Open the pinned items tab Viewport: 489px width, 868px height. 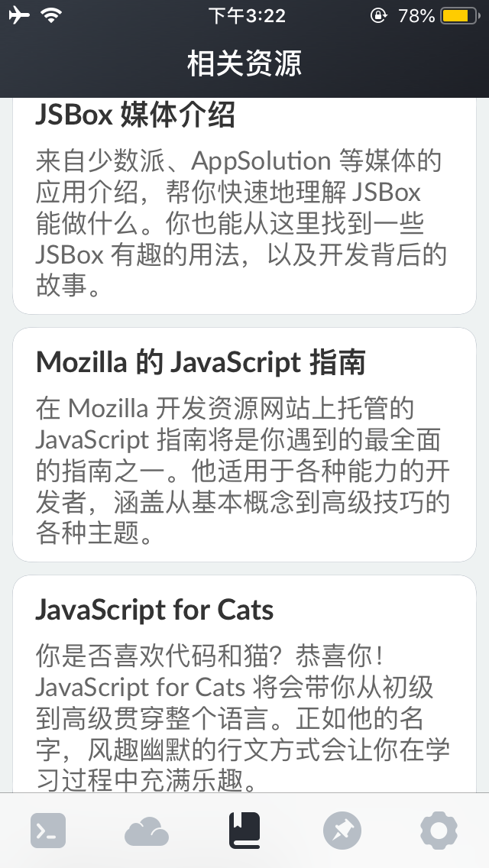tap(342, 831)
